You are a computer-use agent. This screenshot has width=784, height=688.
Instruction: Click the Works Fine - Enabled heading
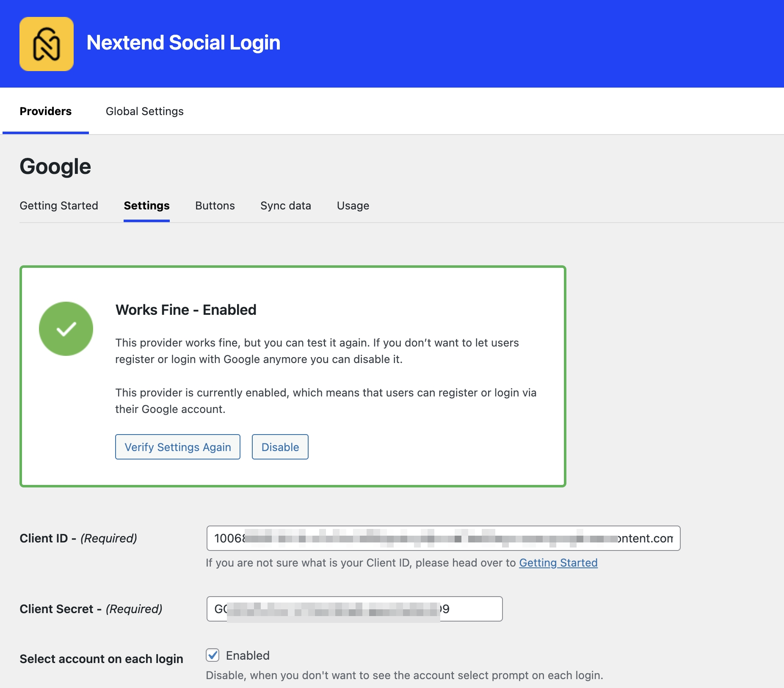[x=186, y=310]
